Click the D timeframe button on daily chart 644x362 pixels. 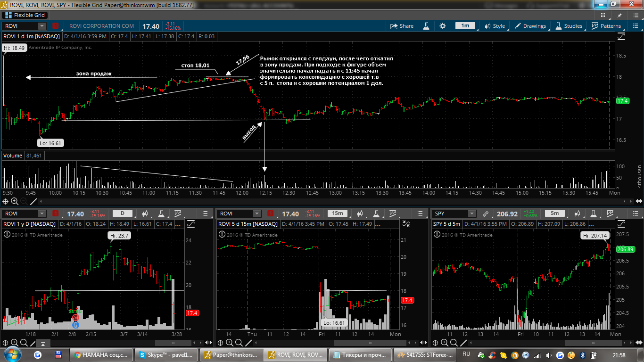pos(123,214)
